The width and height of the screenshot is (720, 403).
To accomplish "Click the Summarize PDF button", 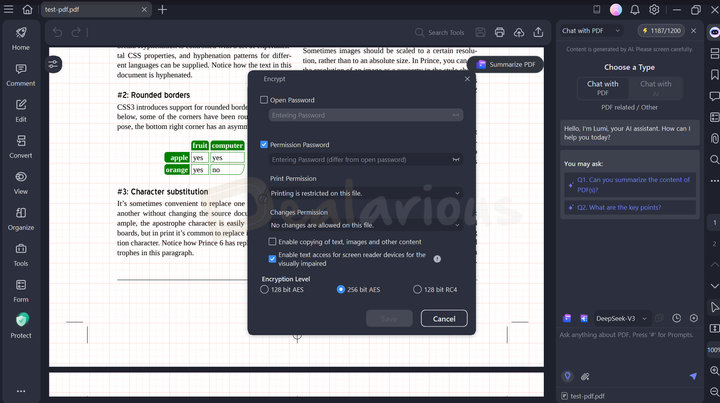I will 506,64.
